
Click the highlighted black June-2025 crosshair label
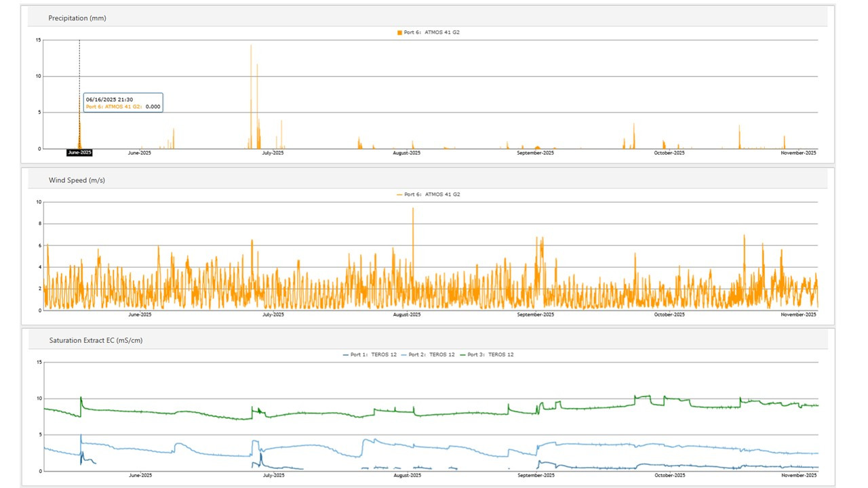point(79,153)
